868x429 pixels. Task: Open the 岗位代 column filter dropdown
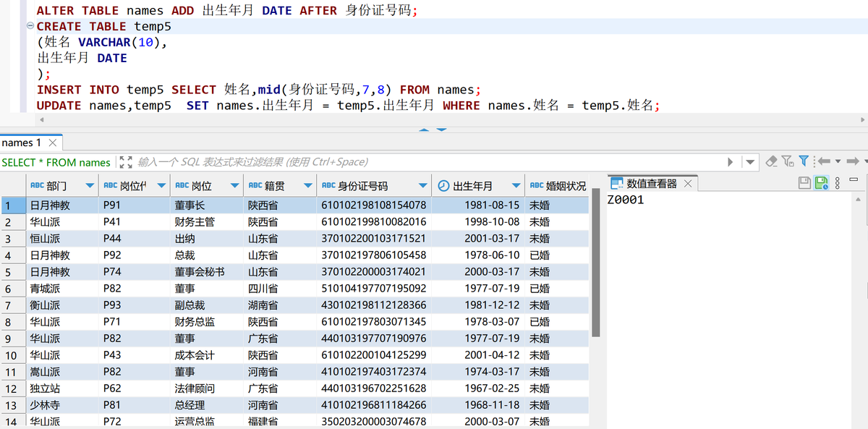[x=162, y=186]
